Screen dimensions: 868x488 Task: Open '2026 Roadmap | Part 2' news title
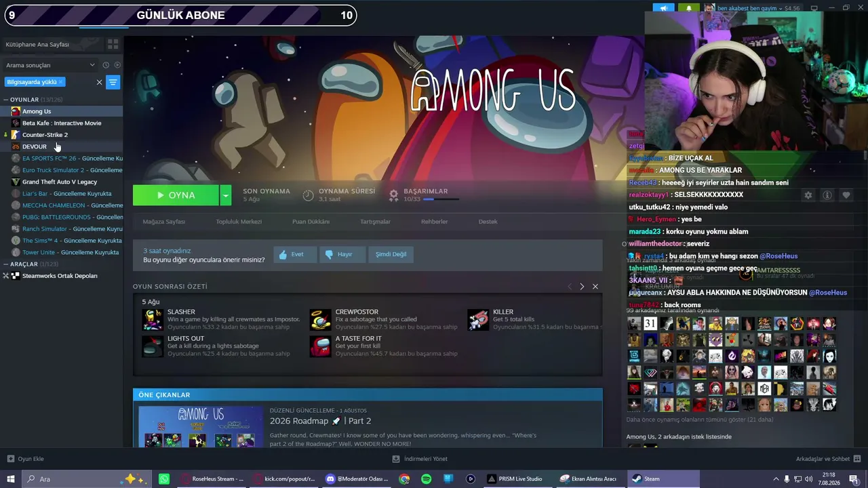(320, 421)
